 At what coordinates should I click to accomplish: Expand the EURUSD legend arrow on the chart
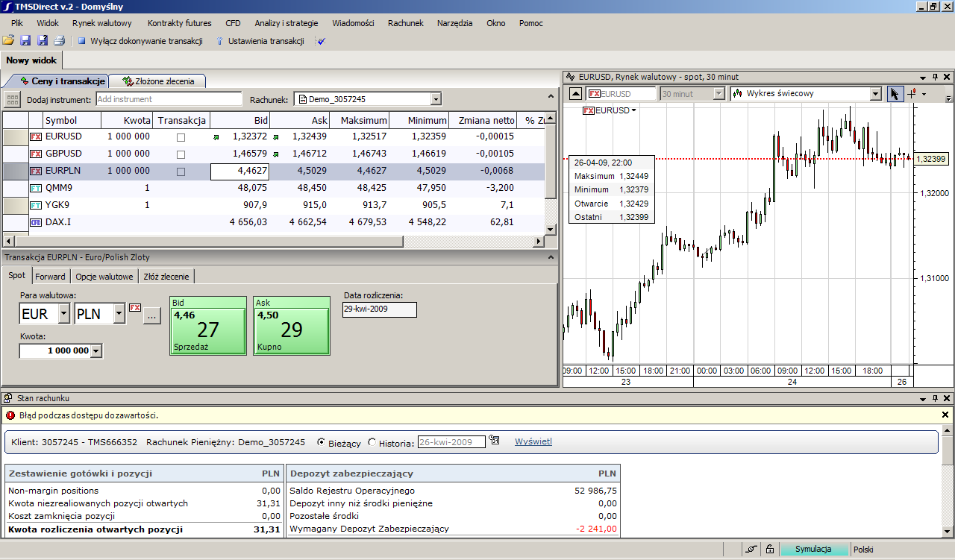pyautogui.click(x=634, y=110)
